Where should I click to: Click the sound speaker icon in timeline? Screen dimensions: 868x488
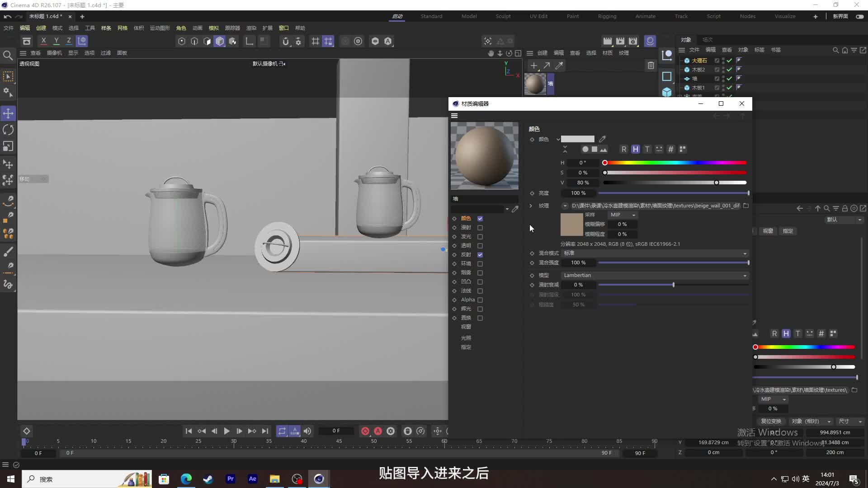(307, 431)
